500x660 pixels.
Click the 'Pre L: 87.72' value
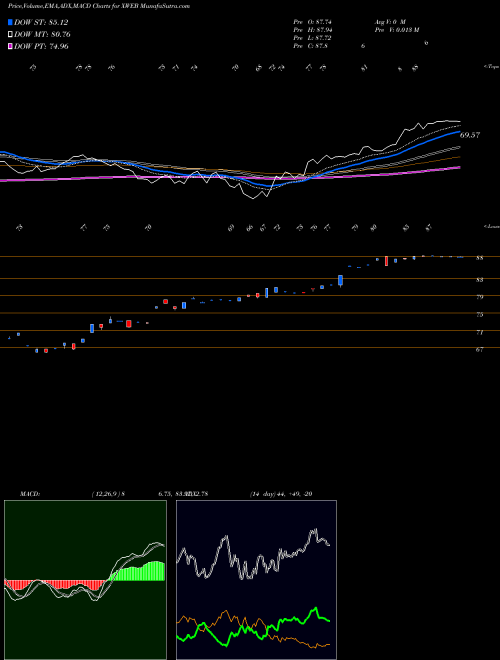[314, 38]
